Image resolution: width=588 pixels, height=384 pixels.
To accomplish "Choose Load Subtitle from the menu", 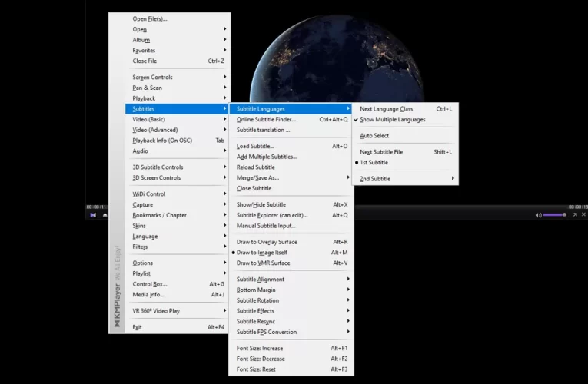I will click(255, 146).
